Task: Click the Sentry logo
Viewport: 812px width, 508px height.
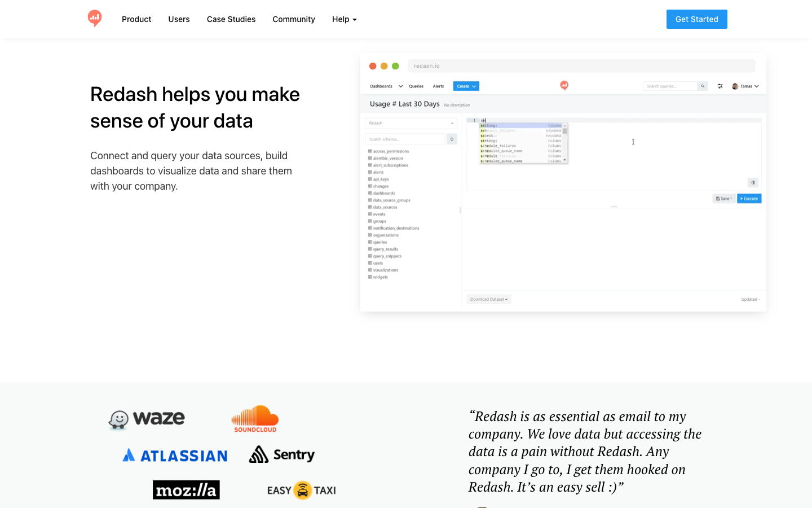Action: click(282, 455)
